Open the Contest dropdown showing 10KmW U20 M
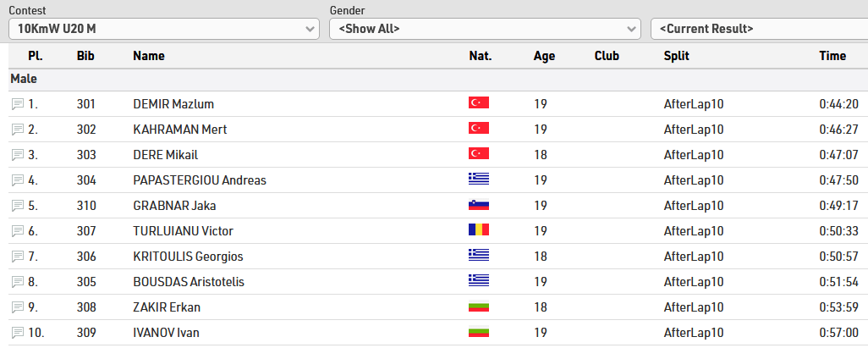 164,29
